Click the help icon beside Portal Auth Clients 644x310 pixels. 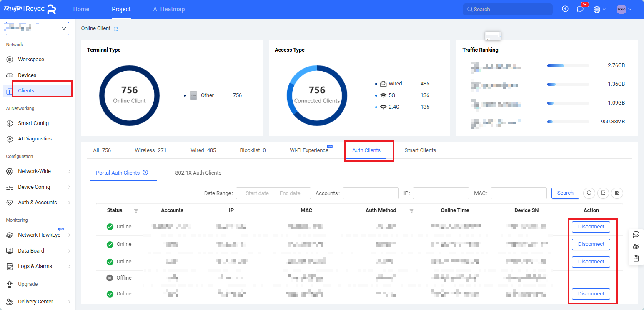tap(145, 172)
